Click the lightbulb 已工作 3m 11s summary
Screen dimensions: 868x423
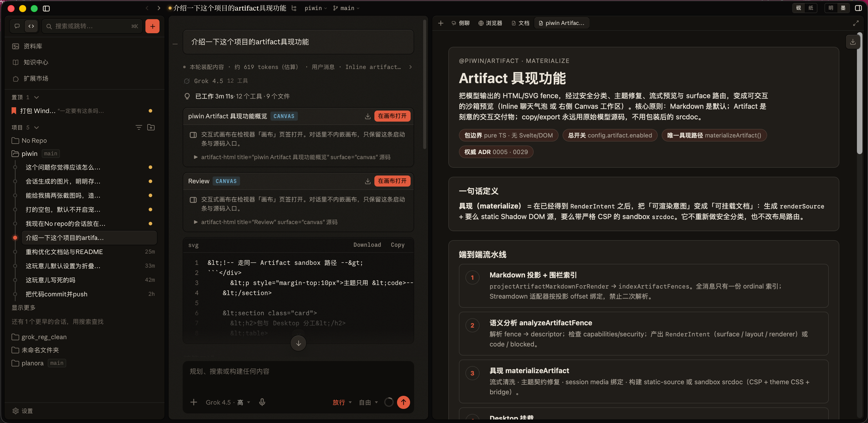tap(237, 96)
